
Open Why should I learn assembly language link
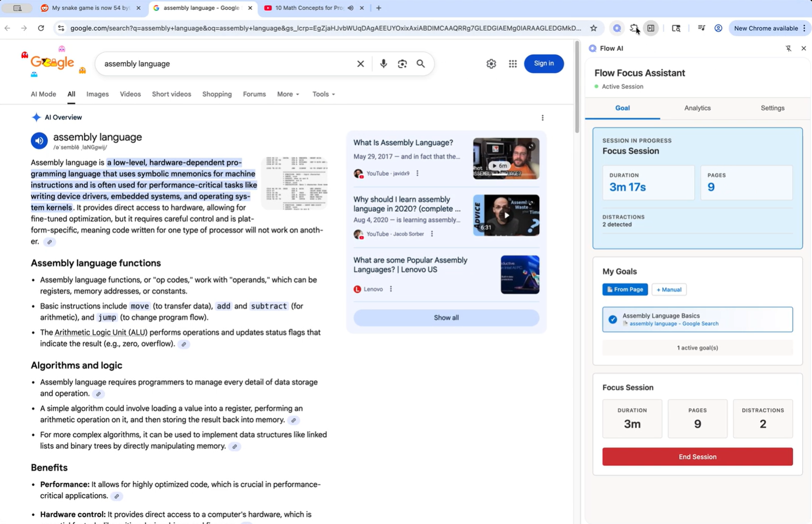[x=407, y=204]
